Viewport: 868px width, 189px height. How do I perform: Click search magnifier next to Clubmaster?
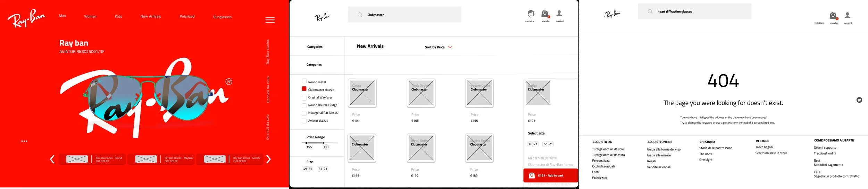tap(360, 15)
